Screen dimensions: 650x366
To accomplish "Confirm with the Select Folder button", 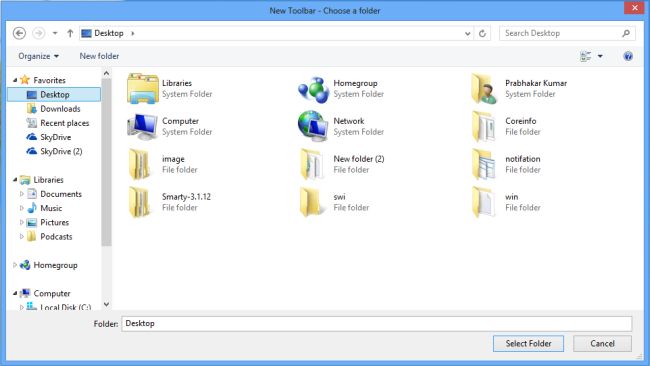I will pos(528,343).
